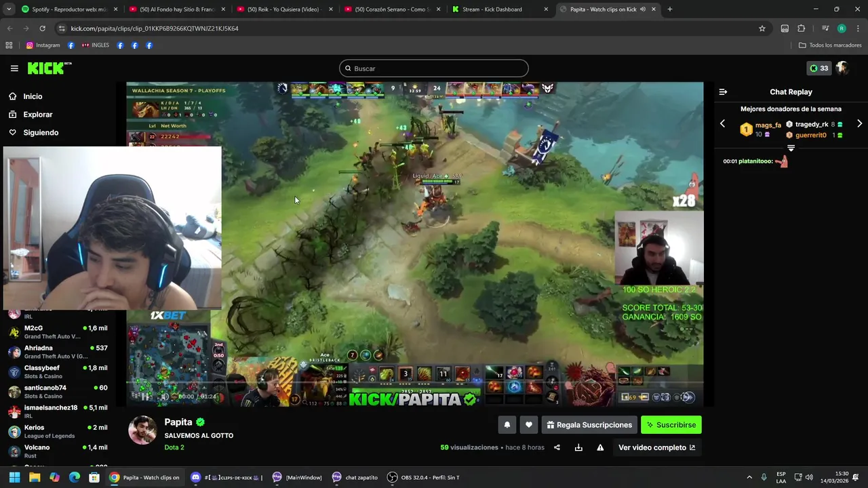
Task: Switch to Reik Yo Quisiera tab
Action: (x=283, y=9)
